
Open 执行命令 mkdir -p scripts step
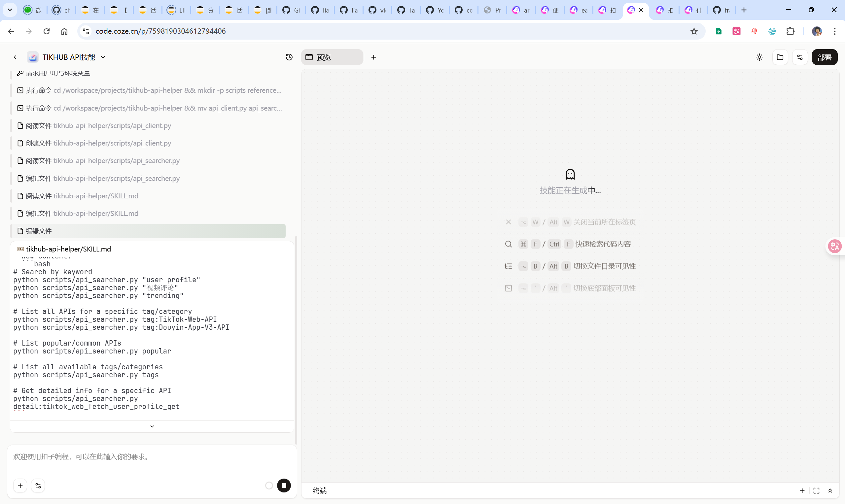point(148,90)
